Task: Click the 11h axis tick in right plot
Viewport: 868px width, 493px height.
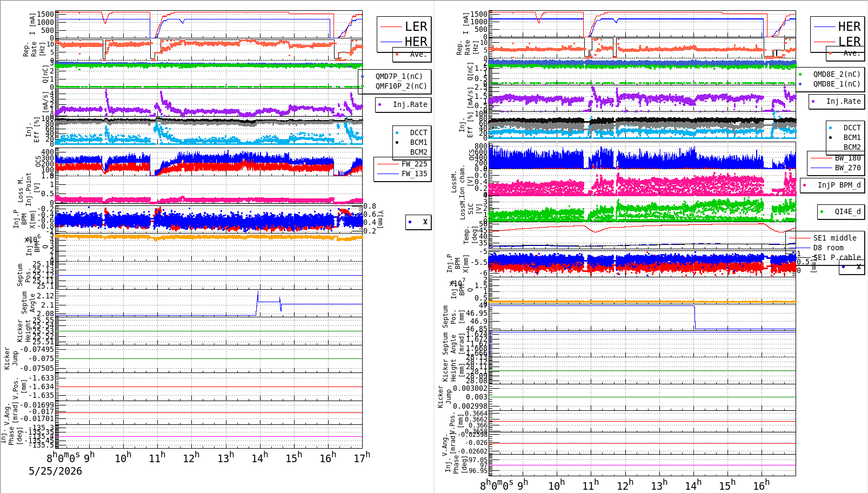Action: 591,485
